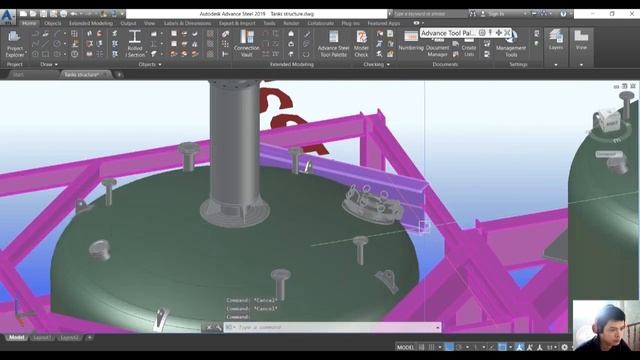Click the Plot print icon

(x=64, y=14)
